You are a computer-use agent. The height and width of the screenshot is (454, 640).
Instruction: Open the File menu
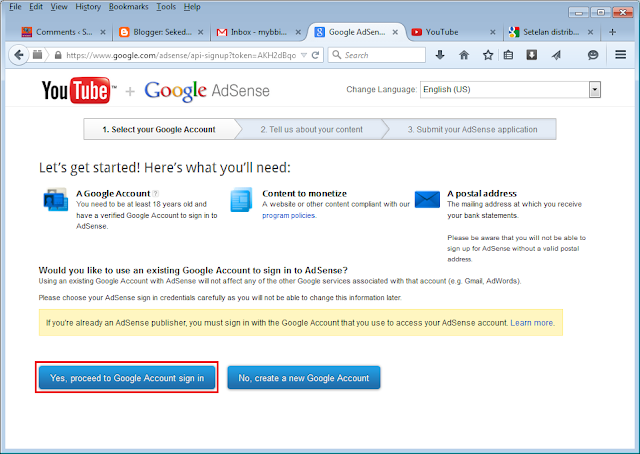(x=15, y=7)
